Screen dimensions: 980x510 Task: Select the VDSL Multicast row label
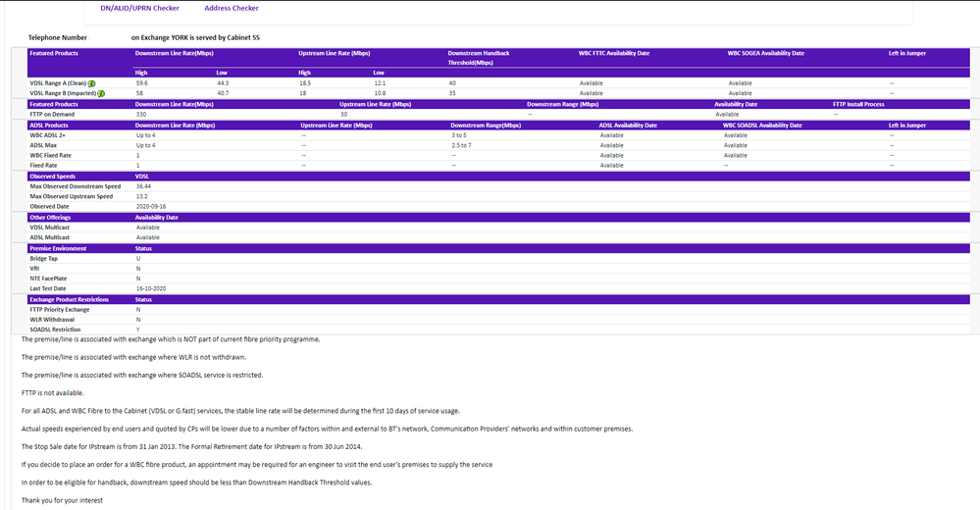click(x=50, y=228)
